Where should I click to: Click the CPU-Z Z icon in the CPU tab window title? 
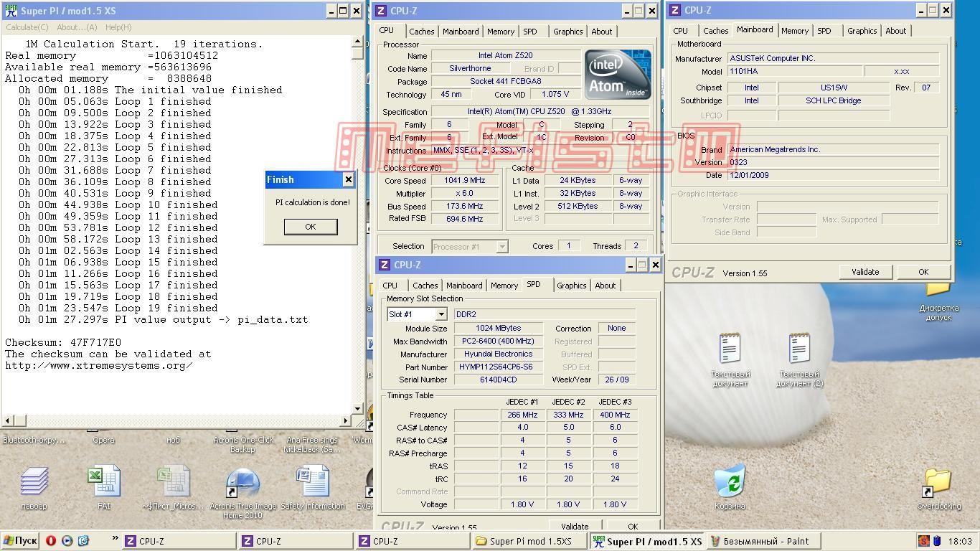[x=381, y=10]
